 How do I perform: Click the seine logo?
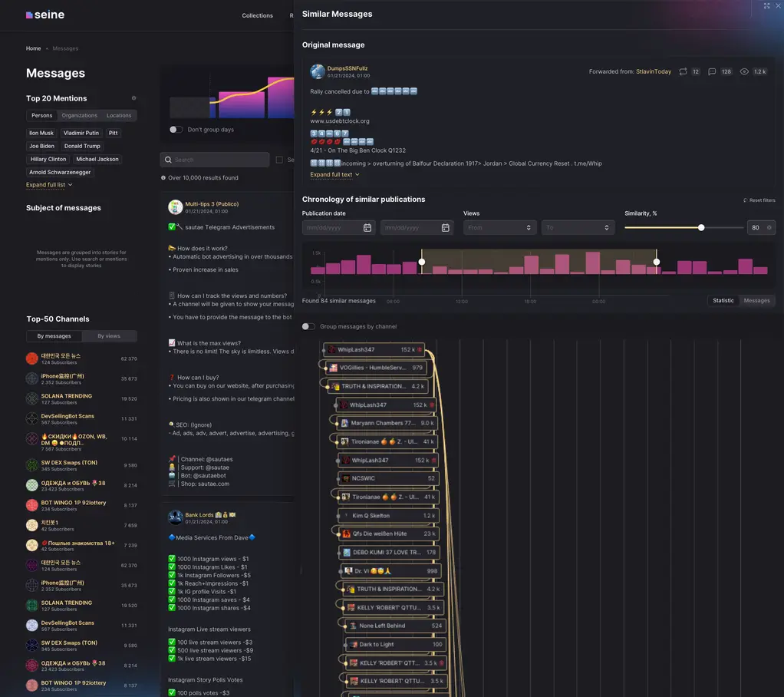click(x=45, y=15)
